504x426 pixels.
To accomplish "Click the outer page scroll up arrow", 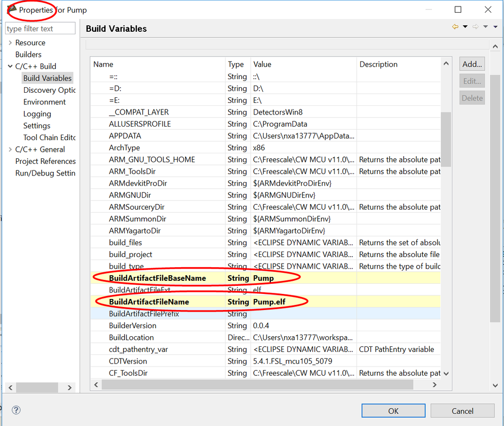I will click(x=495, y=46).
